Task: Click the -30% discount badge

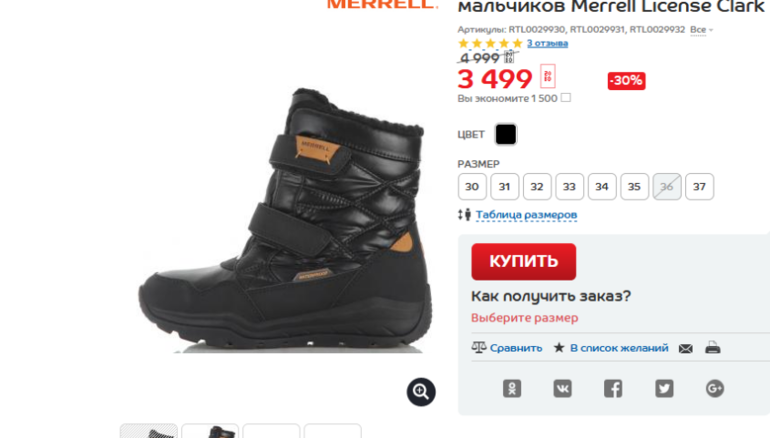Action: pyautogui.click(x=626, y=81)
